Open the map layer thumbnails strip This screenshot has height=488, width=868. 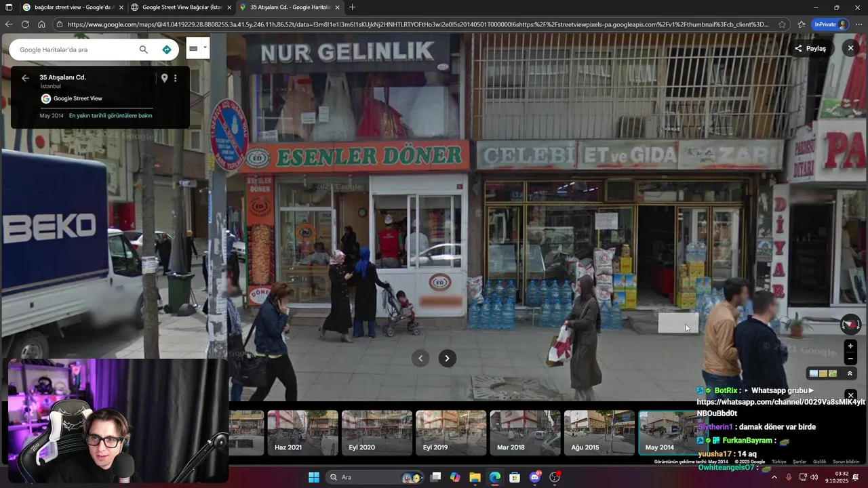(x=823, y=373)
